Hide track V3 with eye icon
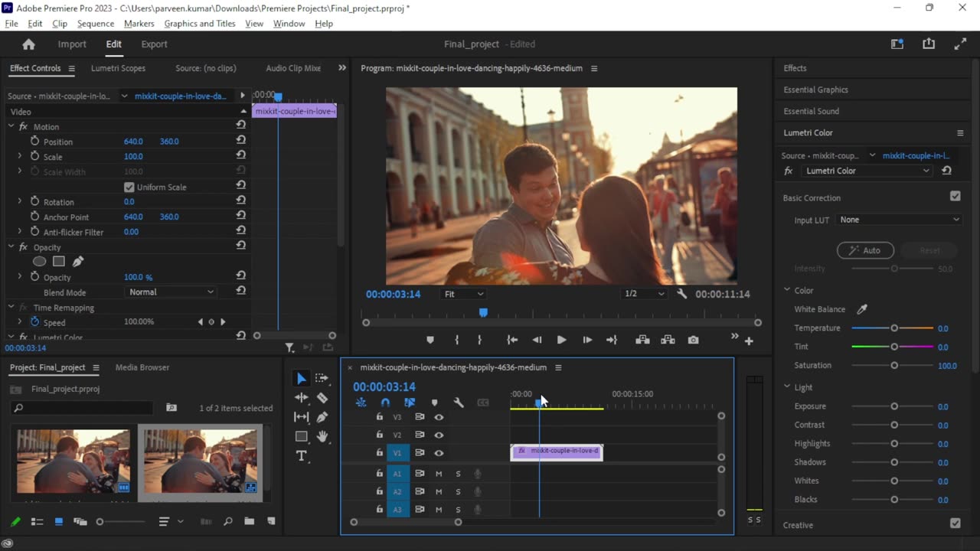The height and width of the screenshot is (551, 980). pyautogui.click(x=439, y=417)
